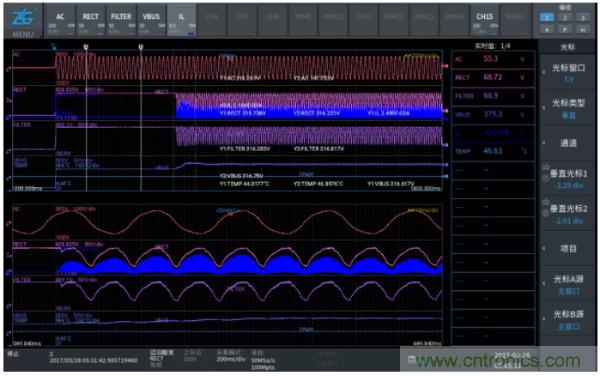
Task: Expand the 光标窗口 cursor window option
Action: pos(568,73)
